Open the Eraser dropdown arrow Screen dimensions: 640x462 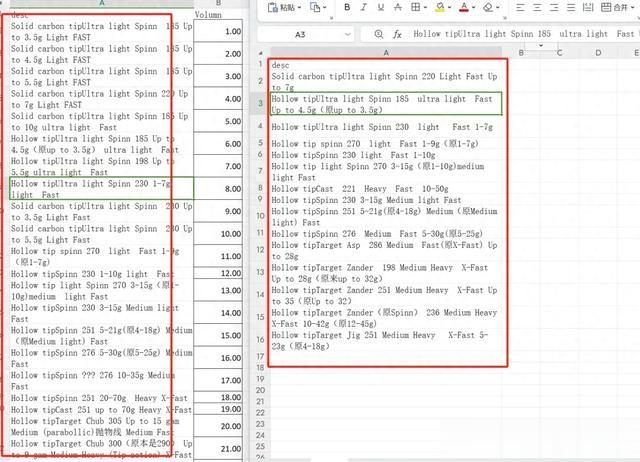(498, 7)
